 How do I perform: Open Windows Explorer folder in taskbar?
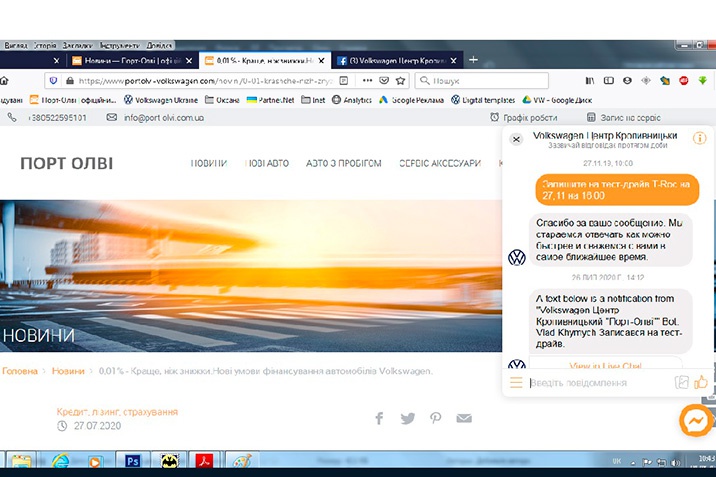click(21, 461)
